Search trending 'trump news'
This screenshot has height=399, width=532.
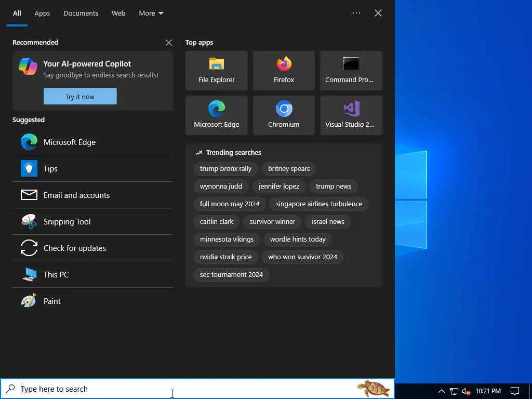(334, 187)
